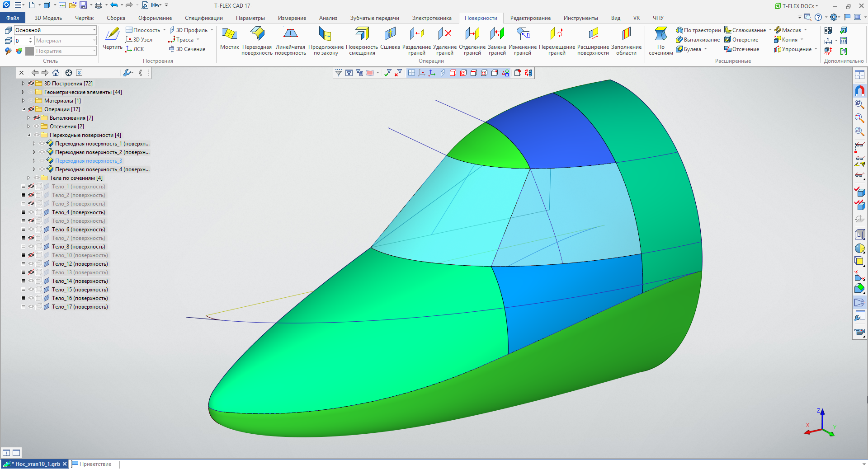Select the workplane filter in view toolbar
This screenshot has height=469, width=868.
point(411,73)
